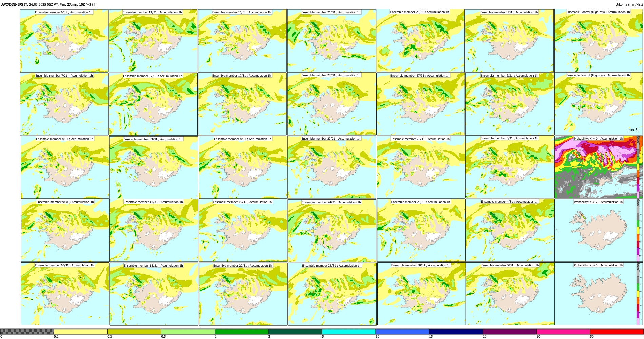Image resolution: width=644 pixels, height=339 pixels.
Task: Click the 'IT: 26.03.2025 06Z' initial time
Action: click(x=38, y=4)
